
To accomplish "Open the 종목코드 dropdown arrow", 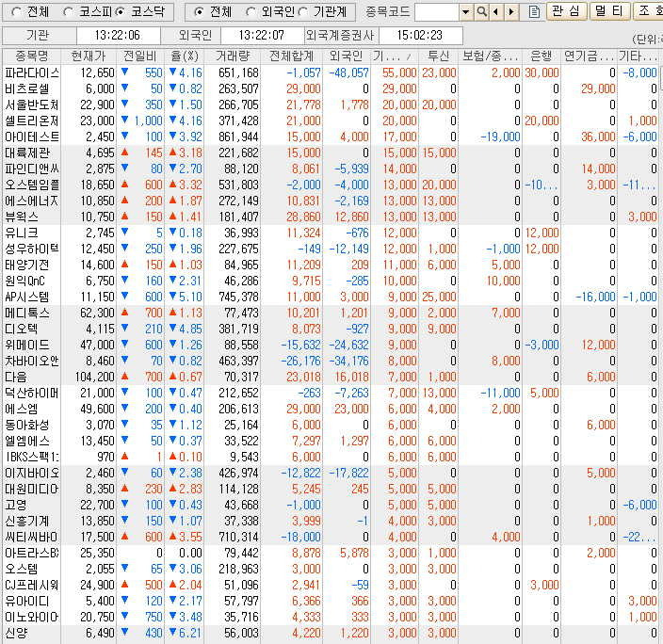I will [x=465, y=12].
